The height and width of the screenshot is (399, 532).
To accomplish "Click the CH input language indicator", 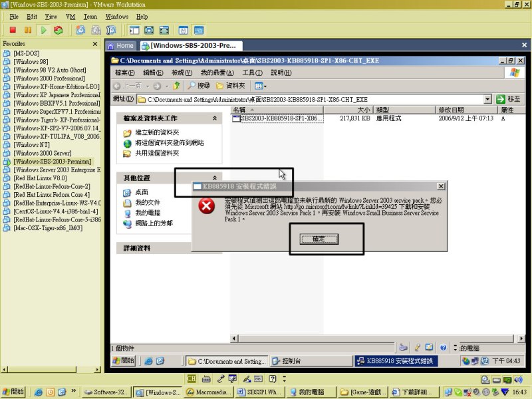I will (192, 379).
